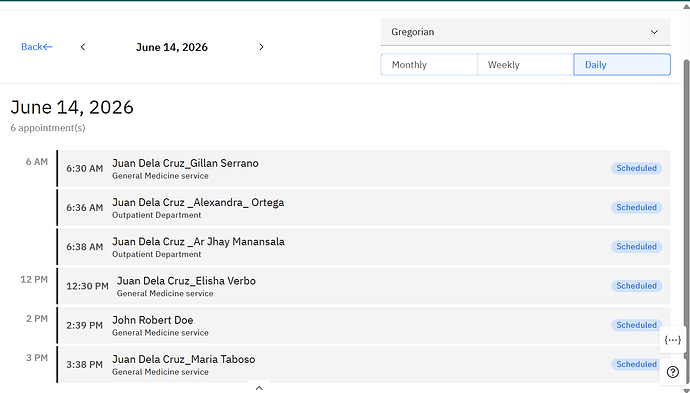Open Juan Dela Cruz_Elisha Verbo appointment
Image resolution: width=690 pixels, height=393 pixels.
pos(364,286)
